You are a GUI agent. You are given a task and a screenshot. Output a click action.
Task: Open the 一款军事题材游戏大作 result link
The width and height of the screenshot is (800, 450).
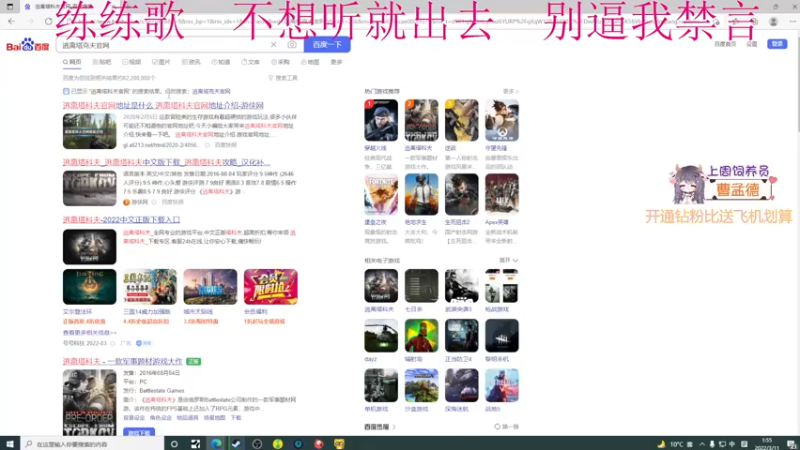122,361
